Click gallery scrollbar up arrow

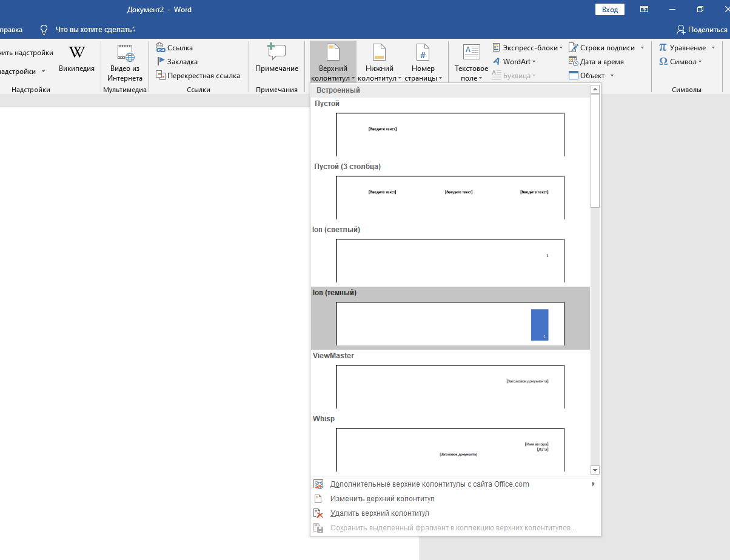click(595, 89)
